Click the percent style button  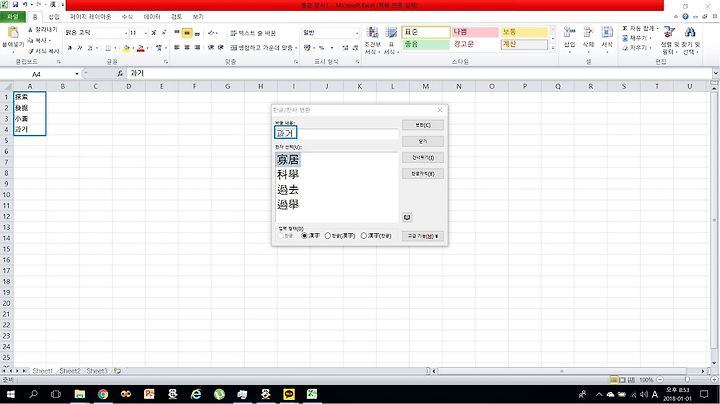click(321, 48)
